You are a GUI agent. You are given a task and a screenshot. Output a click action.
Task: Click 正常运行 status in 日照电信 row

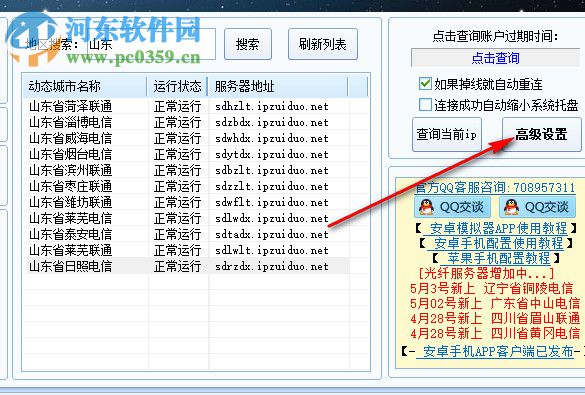coord(178,267)
